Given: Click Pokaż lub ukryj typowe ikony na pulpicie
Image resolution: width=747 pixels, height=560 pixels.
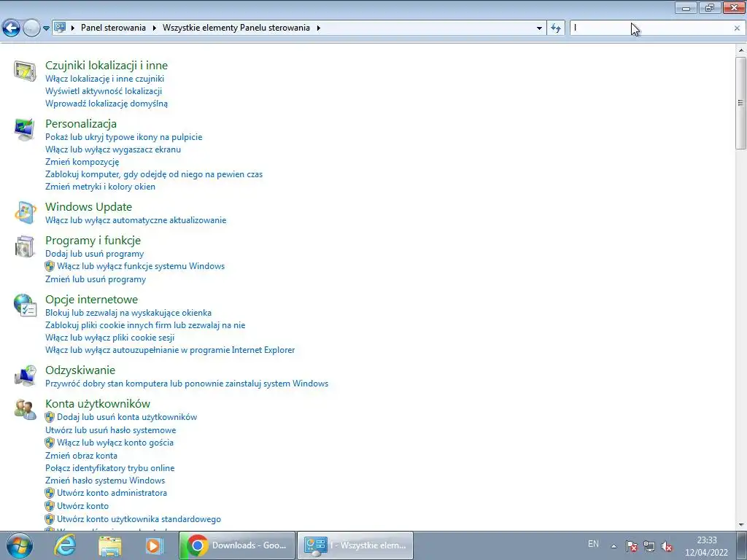Looking at the screenshot, I should pyautogui.click(x=124, y=137).
